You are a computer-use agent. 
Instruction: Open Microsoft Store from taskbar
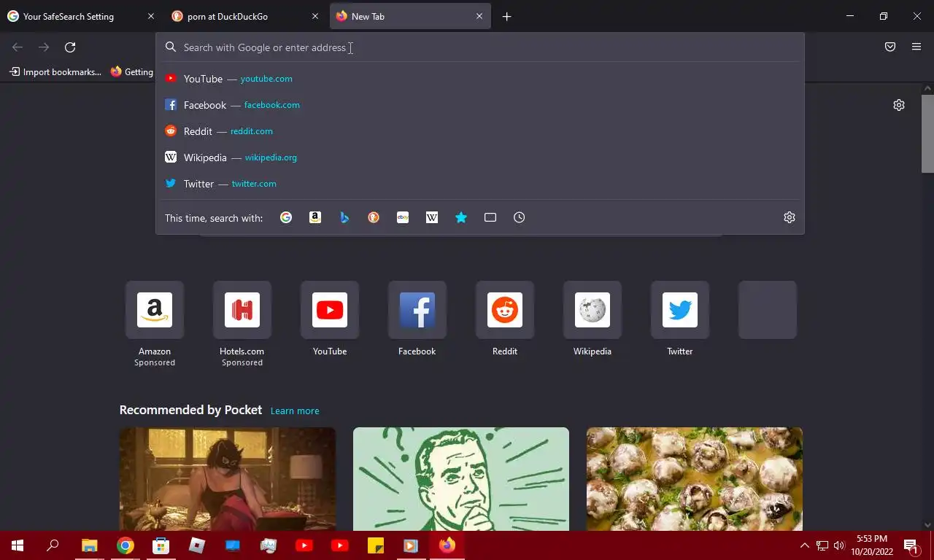pos(161,545)
